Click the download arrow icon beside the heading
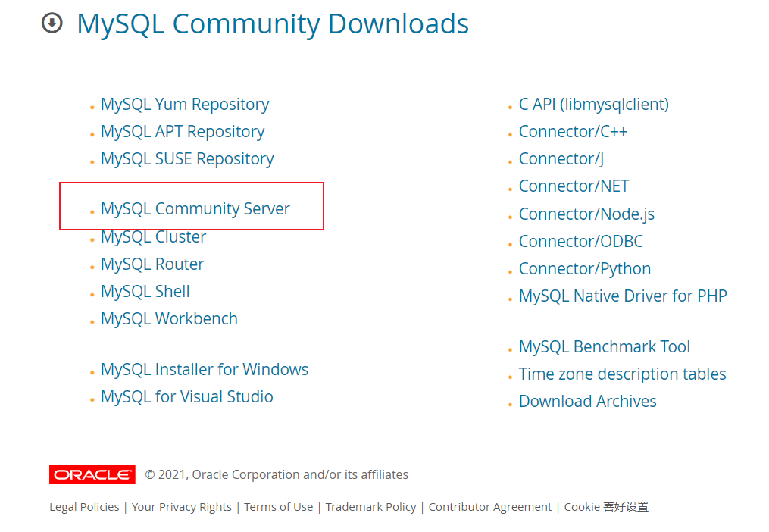The width and height of the screenshot is (769, 532). coord(51,23)
